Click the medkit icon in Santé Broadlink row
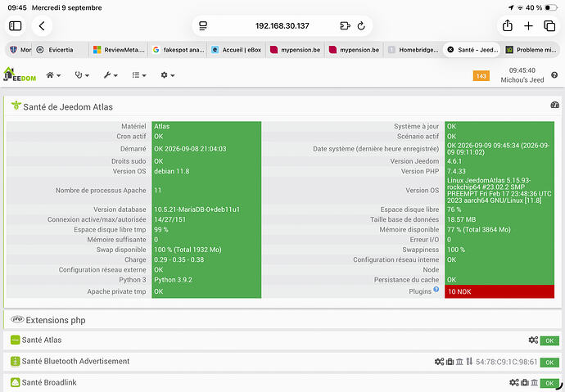This screenshot has width=565, height=392. (x=525, y=383)
